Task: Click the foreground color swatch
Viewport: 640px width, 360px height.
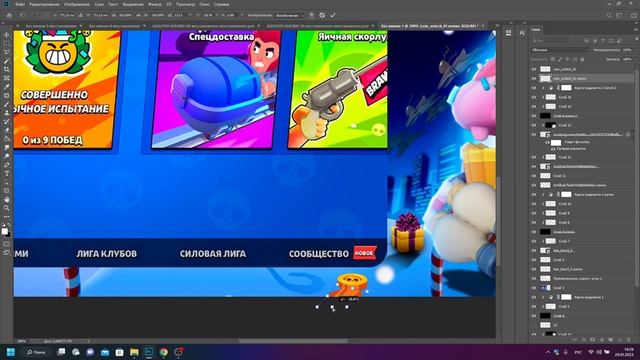Action: point(4,231)
